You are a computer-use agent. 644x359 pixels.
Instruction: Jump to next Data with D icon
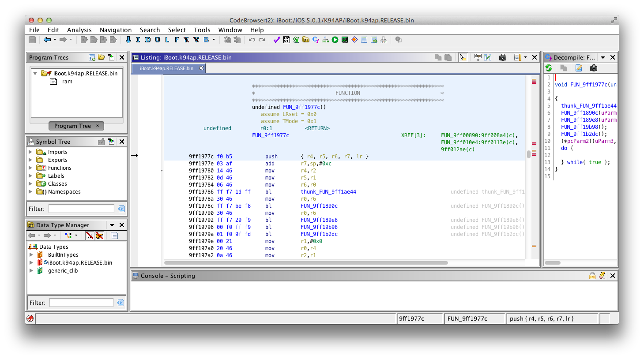click(x=148, y=40)
